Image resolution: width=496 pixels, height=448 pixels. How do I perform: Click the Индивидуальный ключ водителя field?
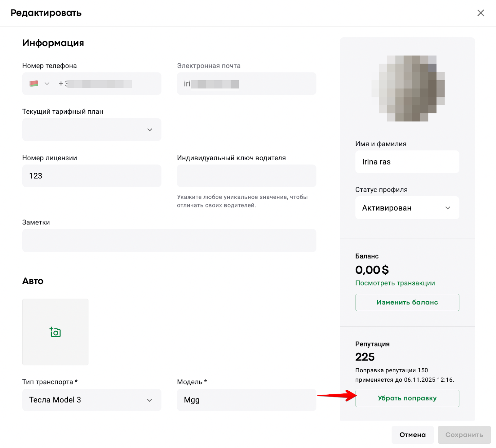(246, 176)
